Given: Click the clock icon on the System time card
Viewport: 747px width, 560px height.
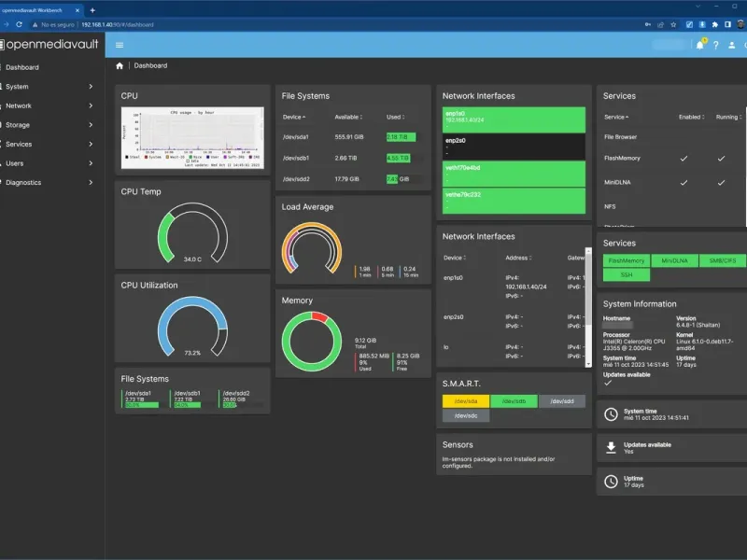Looking at the screenshot, I should pyautogui.click(x=611, y=414).
